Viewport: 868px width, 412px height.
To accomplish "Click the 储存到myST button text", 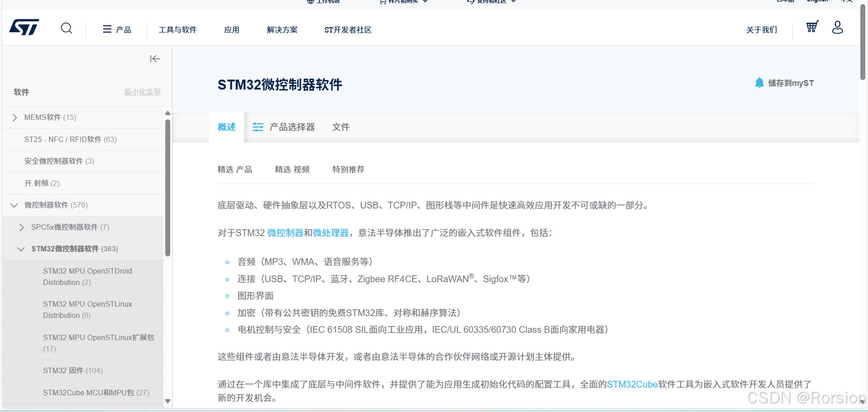I will click(791, 83).
